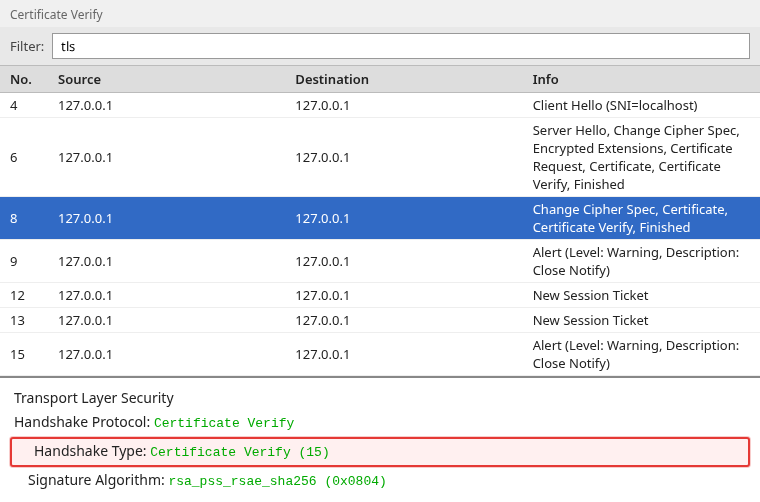760x502 pixels.
Task: Click destination 127.0.0.1 in packet 6 row
Action: coord(322,157)
